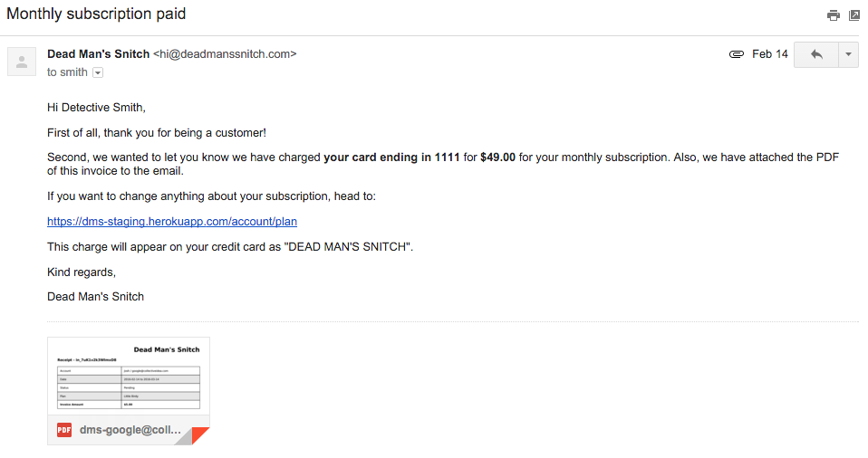Open email in new window icon
868x458 pixels.
[854, 15]
